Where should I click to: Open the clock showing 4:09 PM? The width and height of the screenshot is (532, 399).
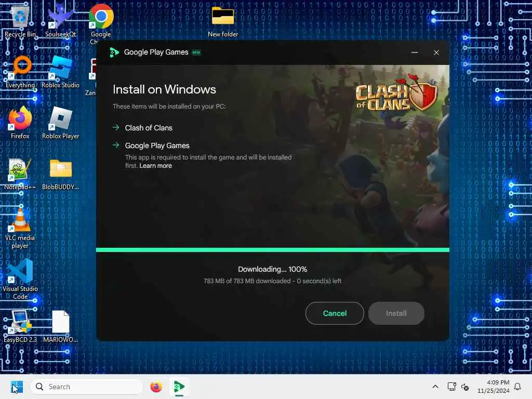click(493, 387)
